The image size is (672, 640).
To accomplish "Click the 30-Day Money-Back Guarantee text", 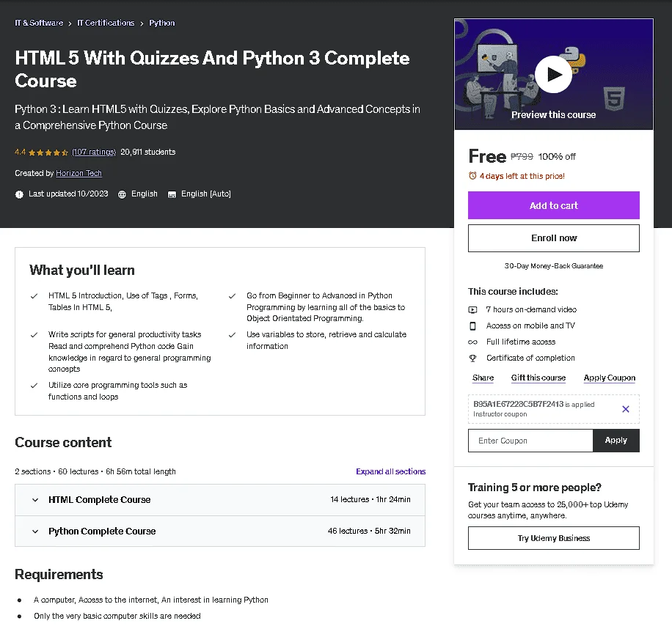I will [554, 266].
